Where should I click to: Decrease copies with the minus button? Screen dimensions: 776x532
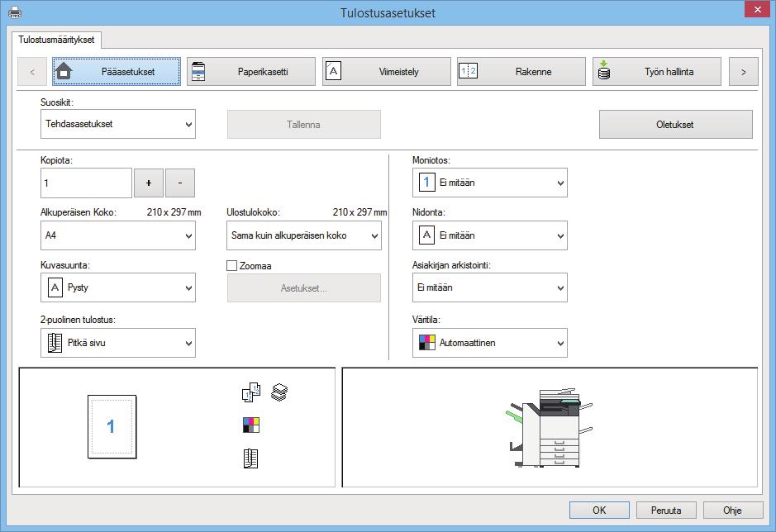click(180, 183)
